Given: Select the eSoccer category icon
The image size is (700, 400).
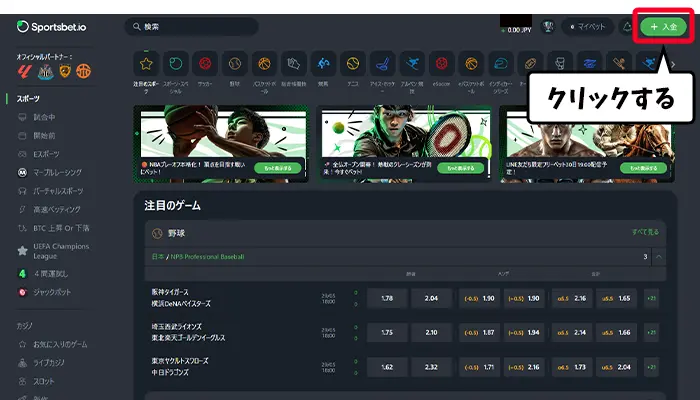Looking at the screenshot, I should click(442, 64).
